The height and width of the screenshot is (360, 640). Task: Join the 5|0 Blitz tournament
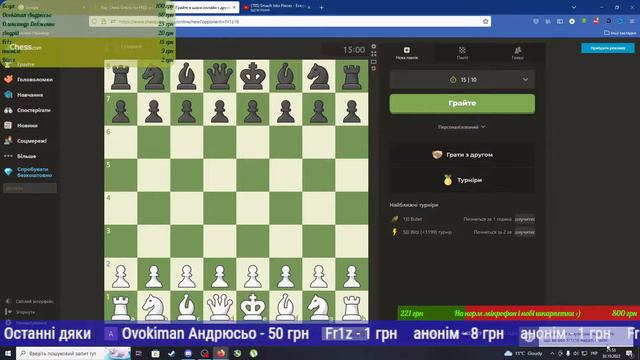524,232
